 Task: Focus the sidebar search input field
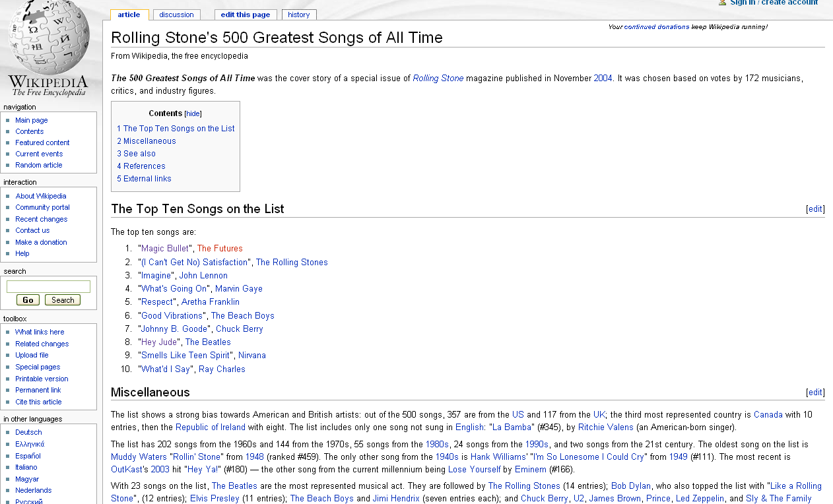(48, 286)
